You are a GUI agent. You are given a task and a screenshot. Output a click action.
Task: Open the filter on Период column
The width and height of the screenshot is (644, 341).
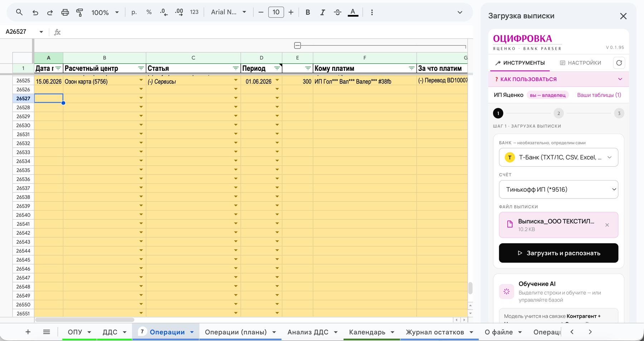[277, 68]
